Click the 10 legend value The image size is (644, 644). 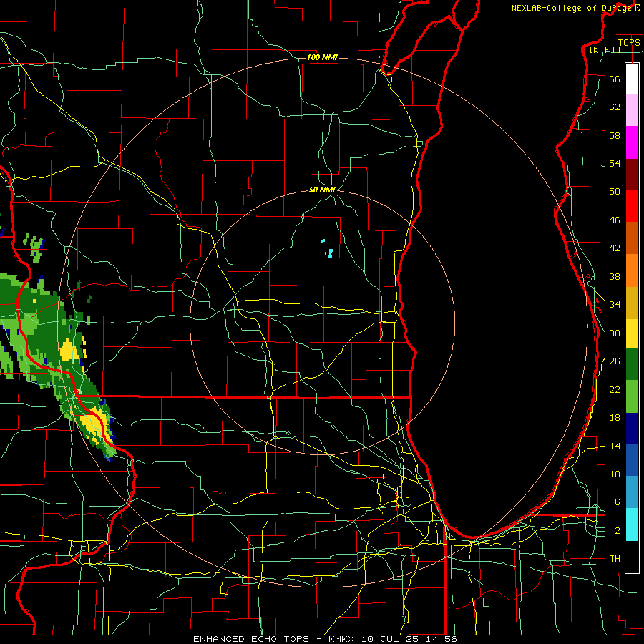point(615,474)
